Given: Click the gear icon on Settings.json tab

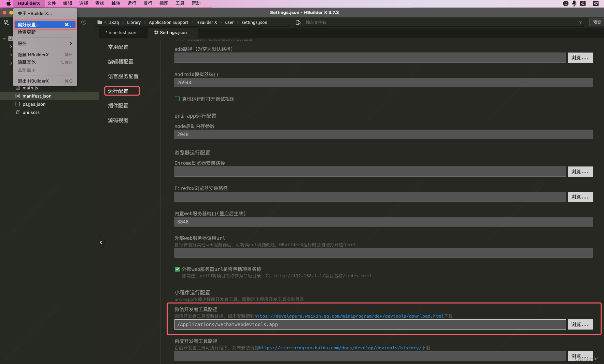Looking at the screenshot, I should point(156,32).
